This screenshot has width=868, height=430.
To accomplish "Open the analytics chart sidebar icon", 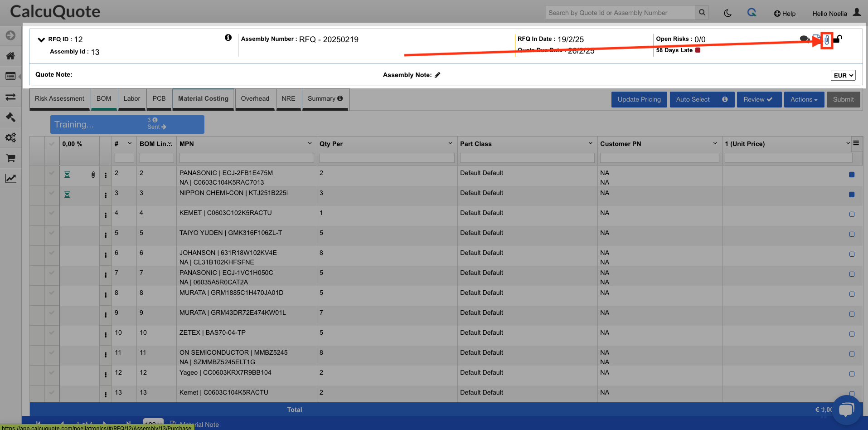I will [x=10, y=178].
